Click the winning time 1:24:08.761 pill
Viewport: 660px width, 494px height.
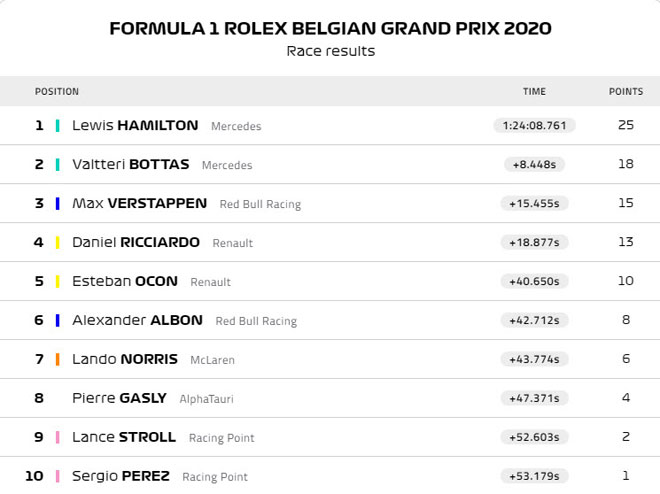pyautogui.click(x=534, y=126)
